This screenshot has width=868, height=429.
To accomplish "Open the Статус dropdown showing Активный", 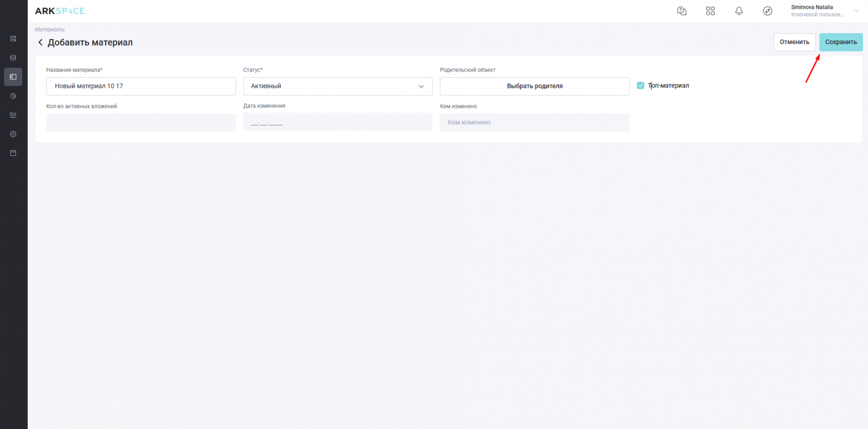I will coord(337,86).
